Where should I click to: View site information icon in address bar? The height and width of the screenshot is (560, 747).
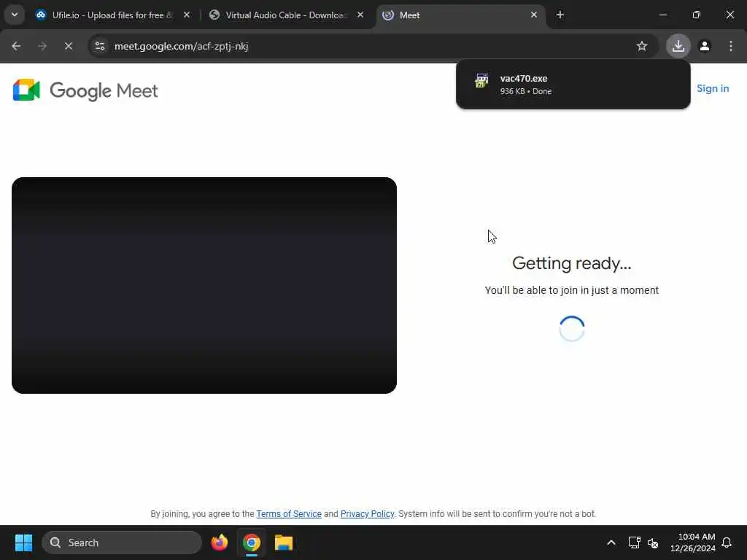click(100, 46)
